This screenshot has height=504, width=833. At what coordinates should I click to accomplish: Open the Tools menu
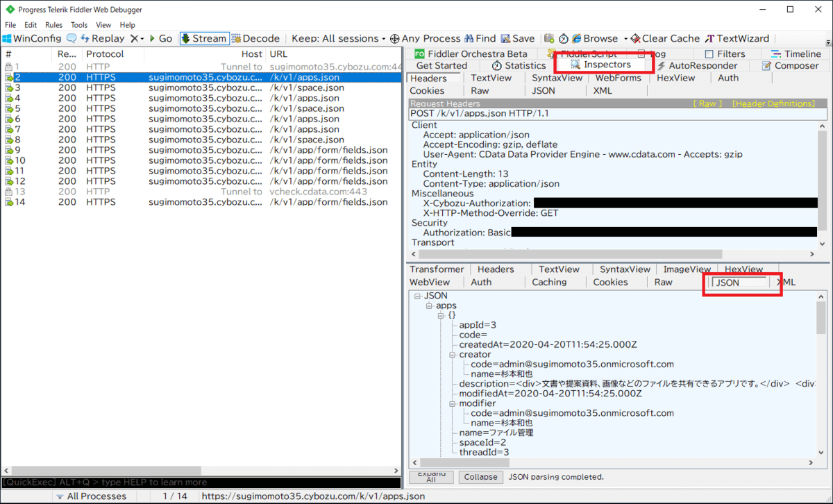tap(79, 25)
